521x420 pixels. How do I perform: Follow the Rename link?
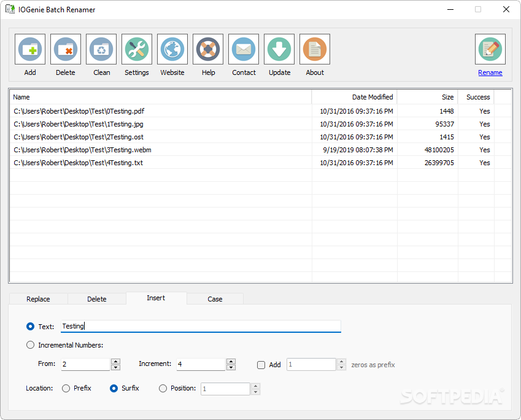click(490, 72)
